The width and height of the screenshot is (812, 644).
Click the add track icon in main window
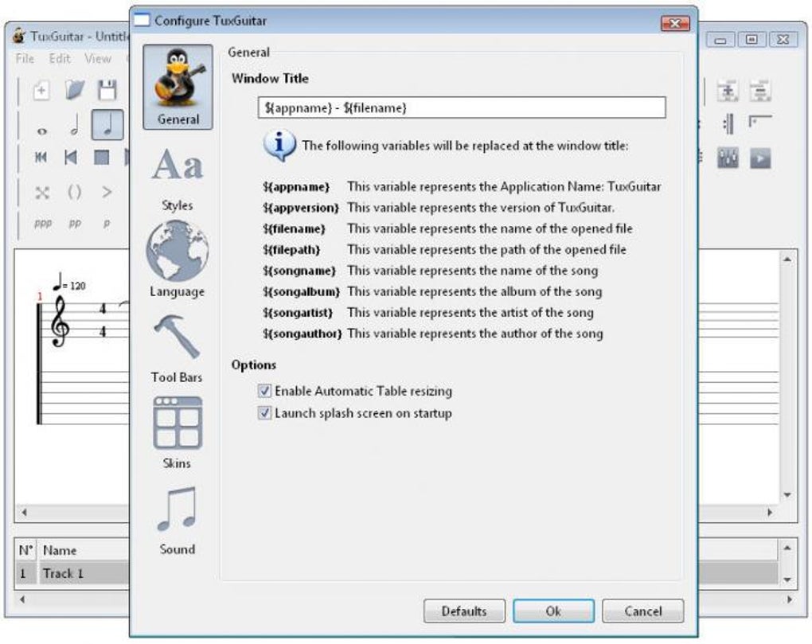[728, 91]
